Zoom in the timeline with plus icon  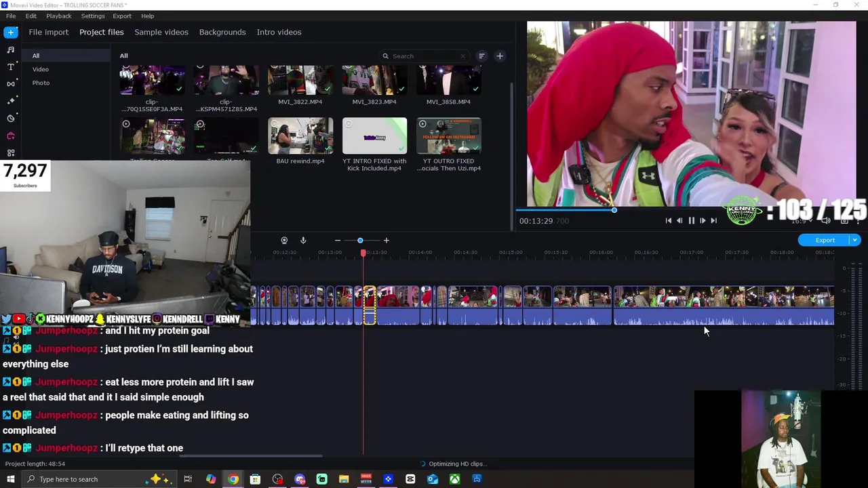point(387,241)
